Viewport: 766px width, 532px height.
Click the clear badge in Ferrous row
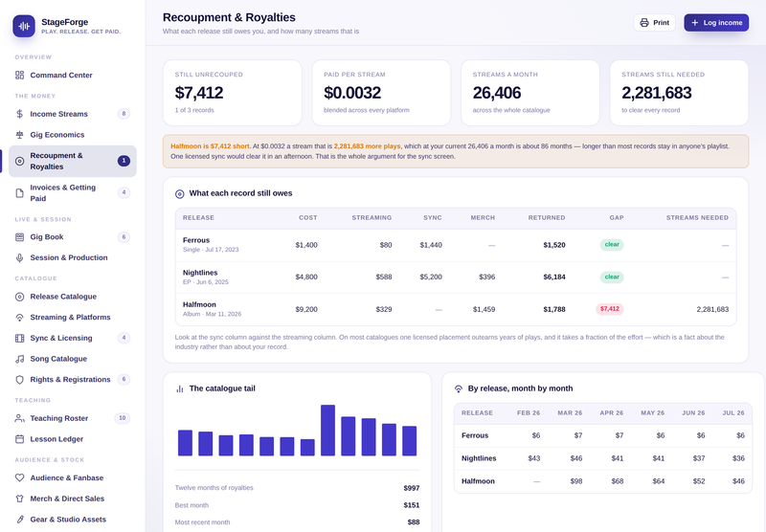(x=612, y=245)
